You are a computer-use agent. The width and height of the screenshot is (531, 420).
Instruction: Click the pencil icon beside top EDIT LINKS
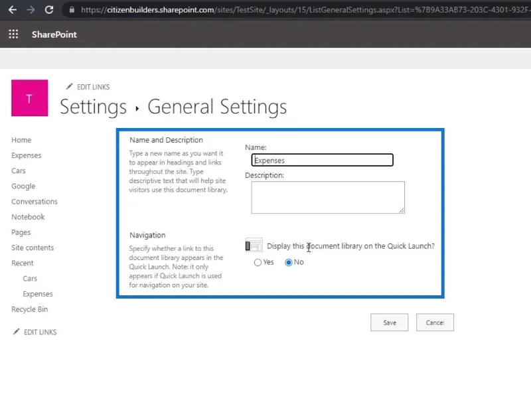point(69,87)
